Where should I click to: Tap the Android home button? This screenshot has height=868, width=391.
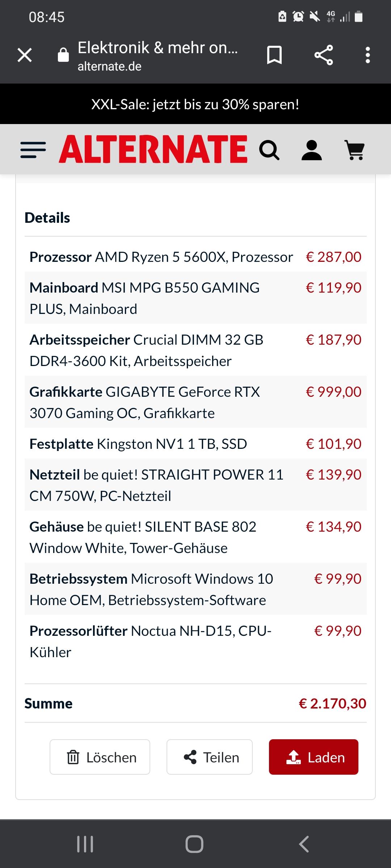[x=194, y=844]
